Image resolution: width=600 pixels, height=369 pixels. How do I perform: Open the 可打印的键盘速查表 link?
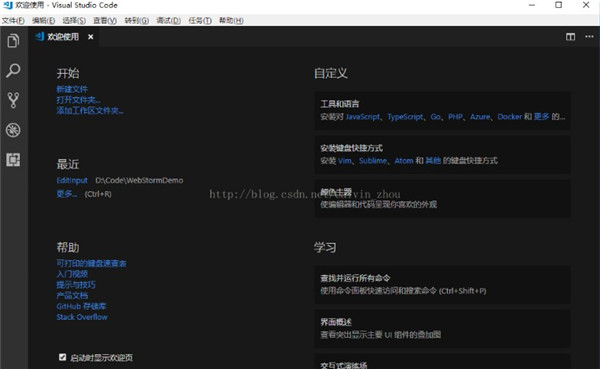[91, 263]
